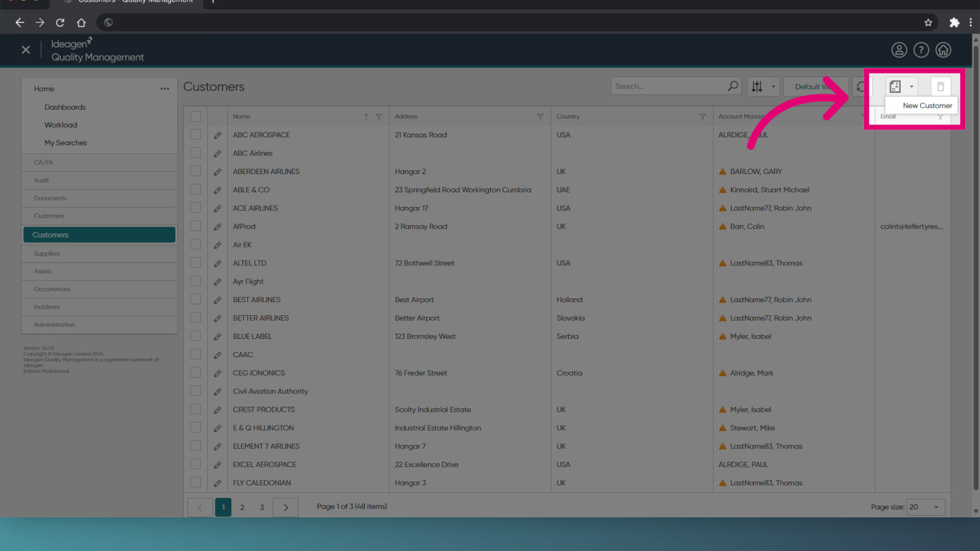Close the Ideagen navigation panel with X

pyautogui.click(x=26, y=49)
